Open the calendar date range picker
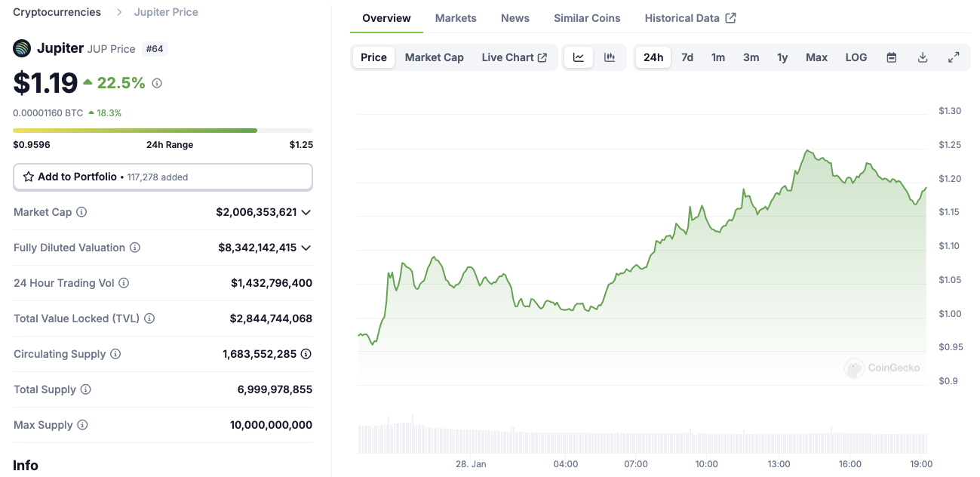This screenshot has width=980, height=477. pyautogui.click(x=892, y=57)
